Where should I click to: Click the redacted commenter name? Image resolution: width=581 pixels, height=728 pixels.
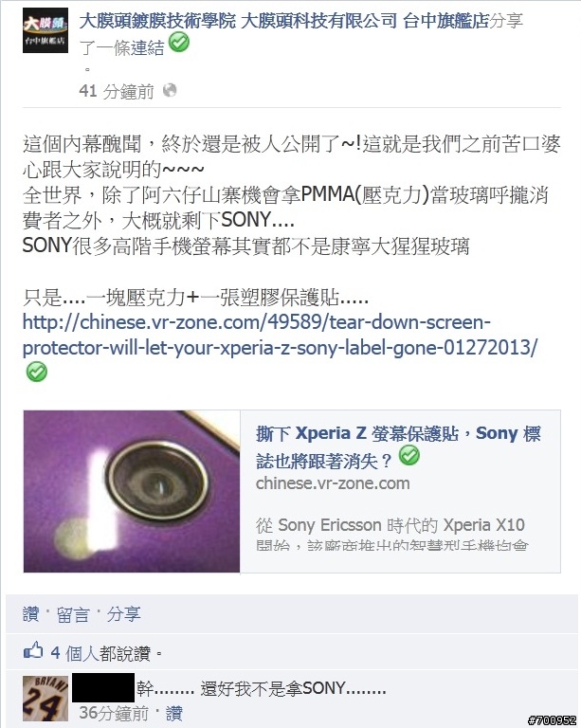tap(103, 687)
